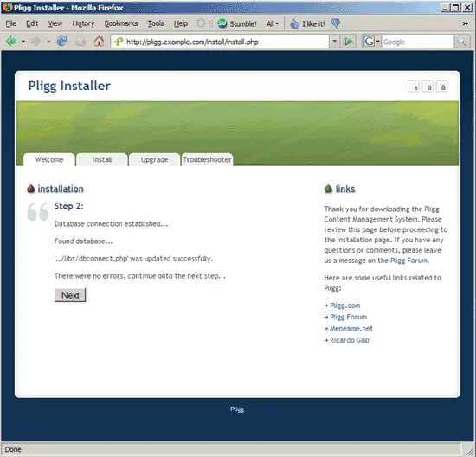
Task: Switch to the Upgrade tab
Action: coord(154,159)
